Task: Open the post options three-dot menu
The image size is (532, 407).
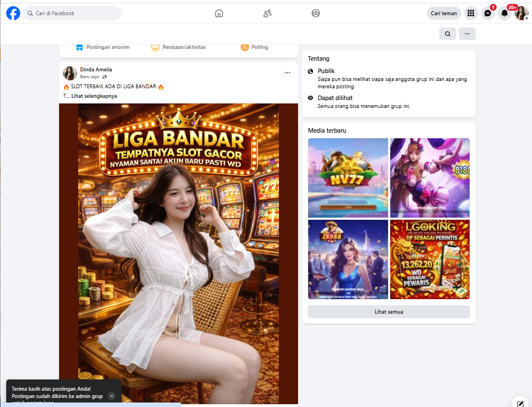Action: 287,73
